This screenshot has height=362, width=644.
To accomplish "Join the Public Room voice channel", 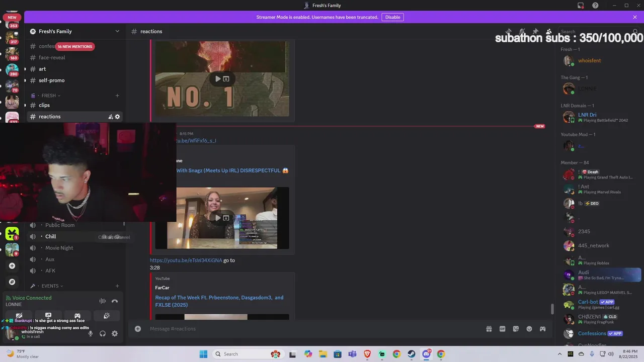I will tap(60, 225).
